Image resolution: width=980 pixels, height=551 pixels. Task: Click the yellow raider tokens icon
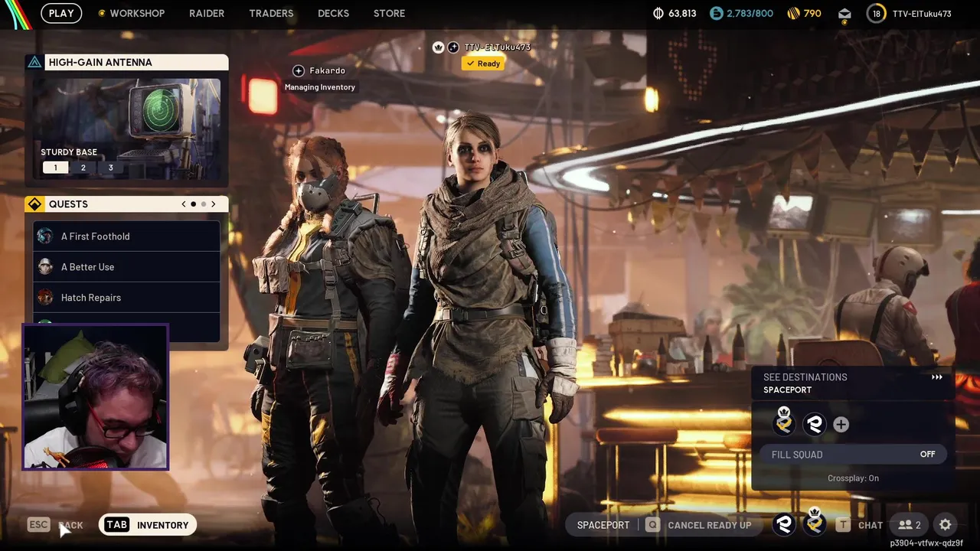792,13
